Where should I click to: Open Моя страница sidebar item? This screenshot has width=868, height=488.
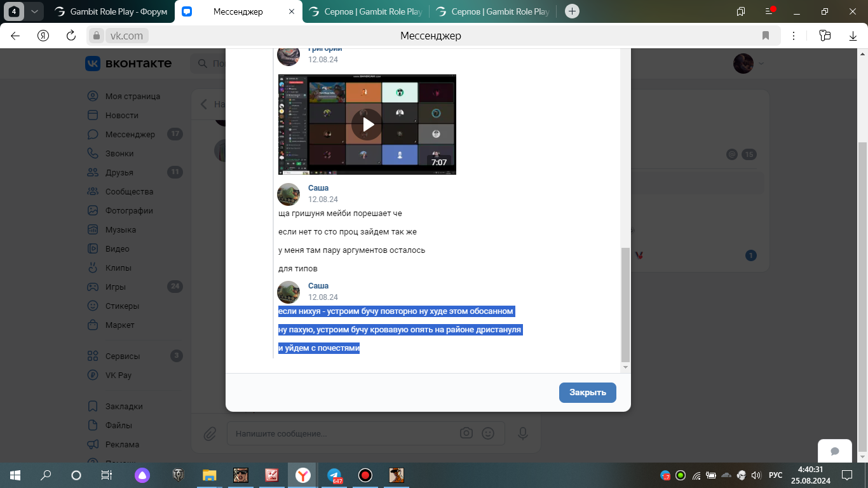[132, 96]
